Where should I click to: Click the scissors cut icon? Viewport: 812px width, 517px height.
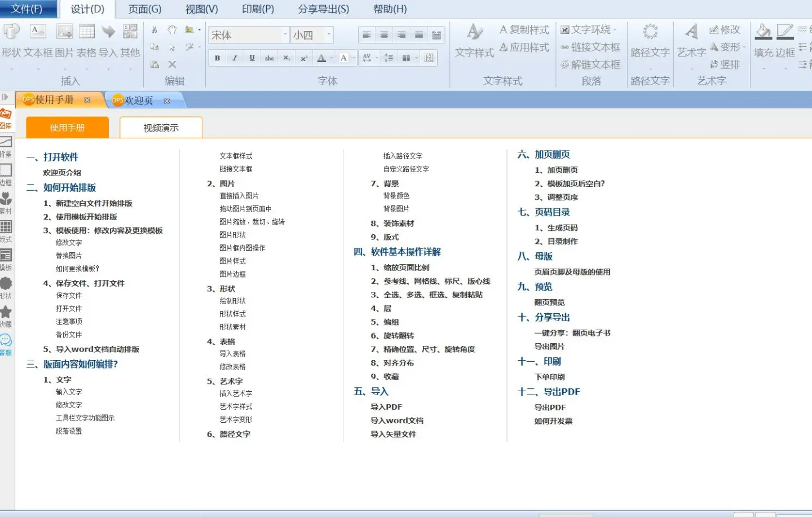coord(154,29)
